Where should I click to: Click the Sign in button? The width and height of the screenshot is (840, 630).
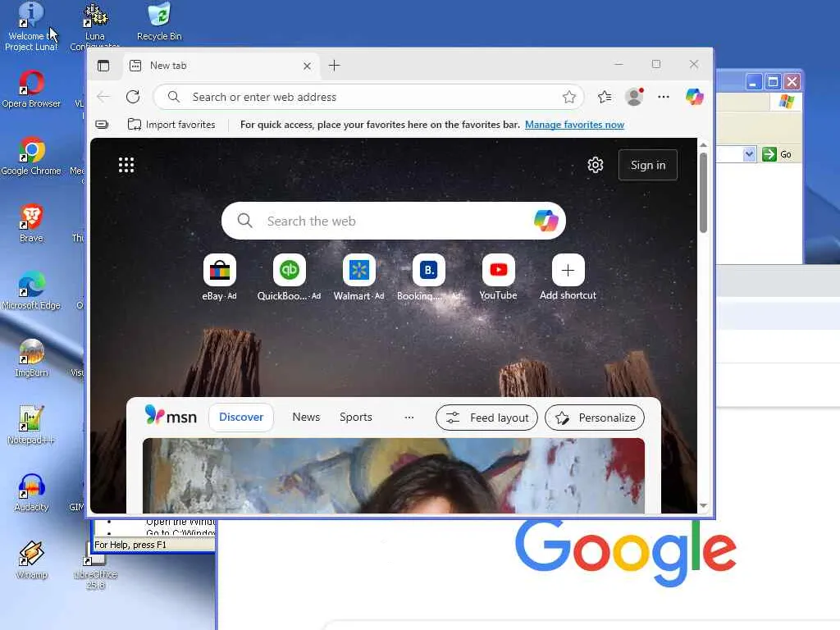click(x=648, y=165)
